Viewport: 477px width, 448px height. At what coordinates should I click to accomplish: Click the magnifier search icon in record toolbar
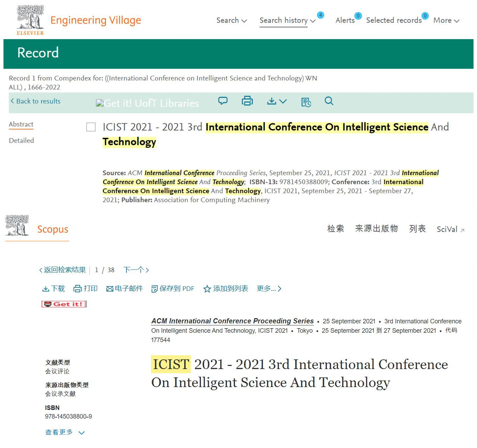329,101
